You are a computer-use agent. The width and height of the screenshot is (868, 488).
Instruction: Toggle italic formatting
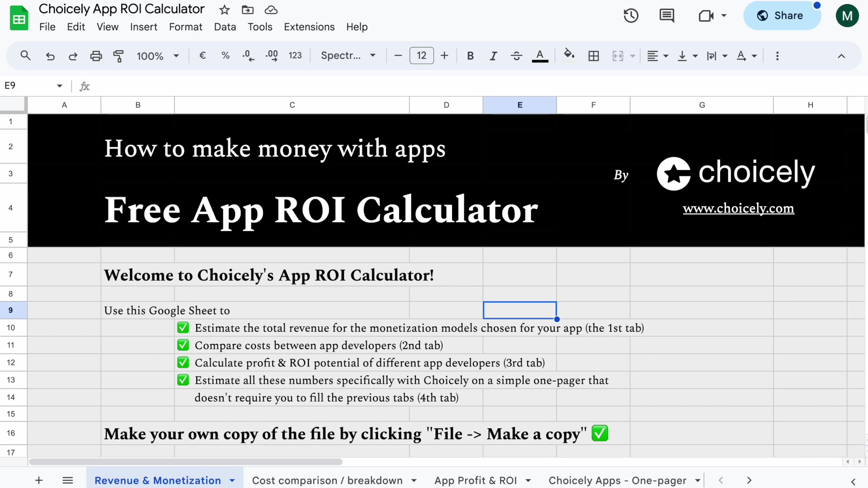(493, 56)
